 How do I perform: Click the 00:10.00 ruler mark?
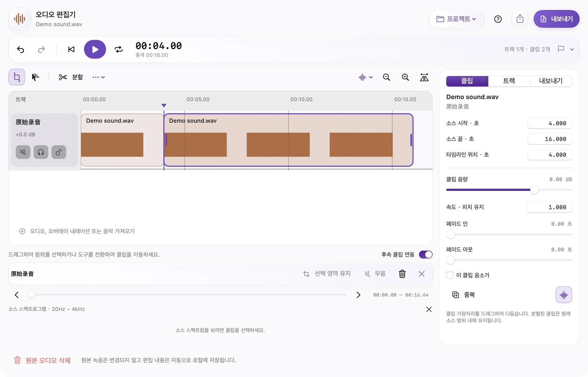(x=301, y=99)
